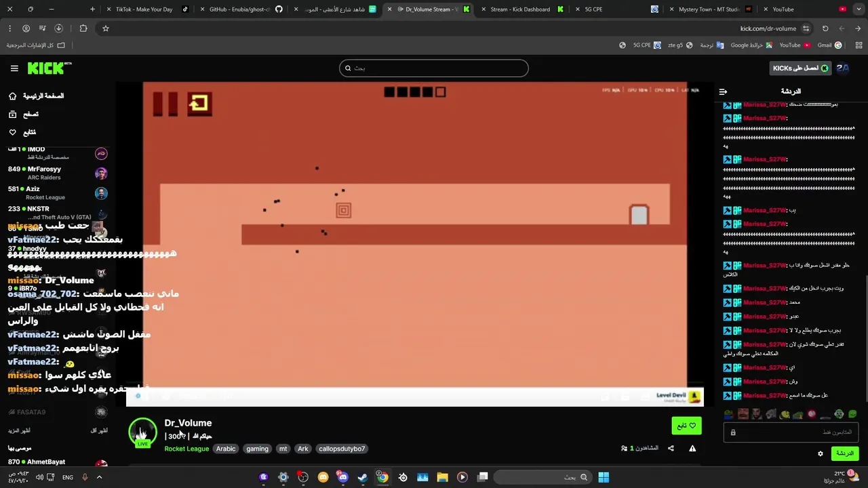
Task: Open the YouTube bookmark in bookmarks bar
Action: [794, 45]
